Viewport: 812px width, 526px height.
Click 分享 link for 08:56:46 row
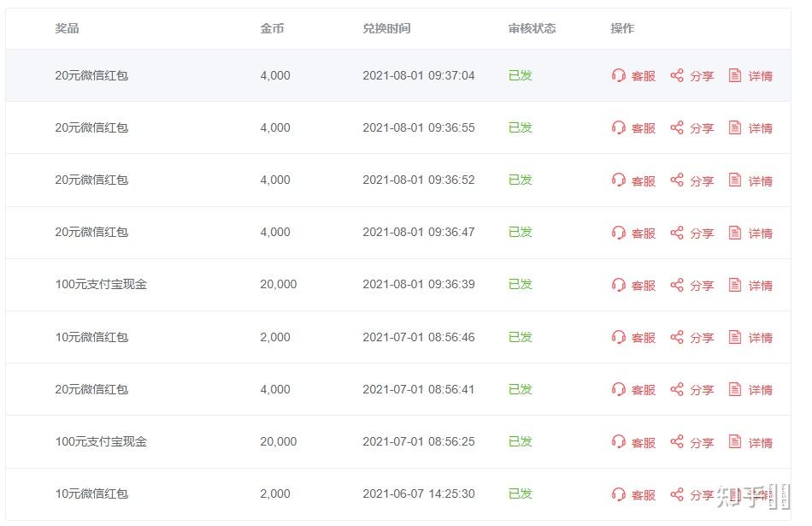702,338
